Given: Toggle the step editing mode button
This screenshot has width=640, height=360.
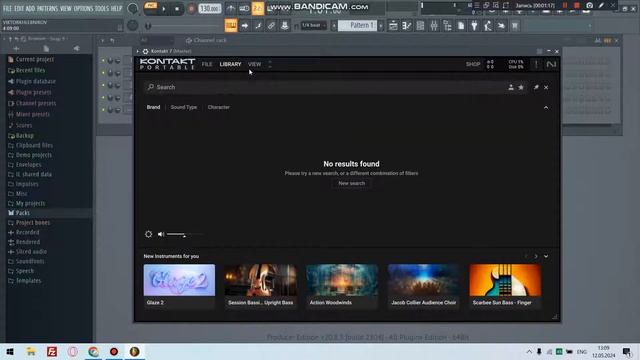Looking at the screenshot, I should pos(258,26).
